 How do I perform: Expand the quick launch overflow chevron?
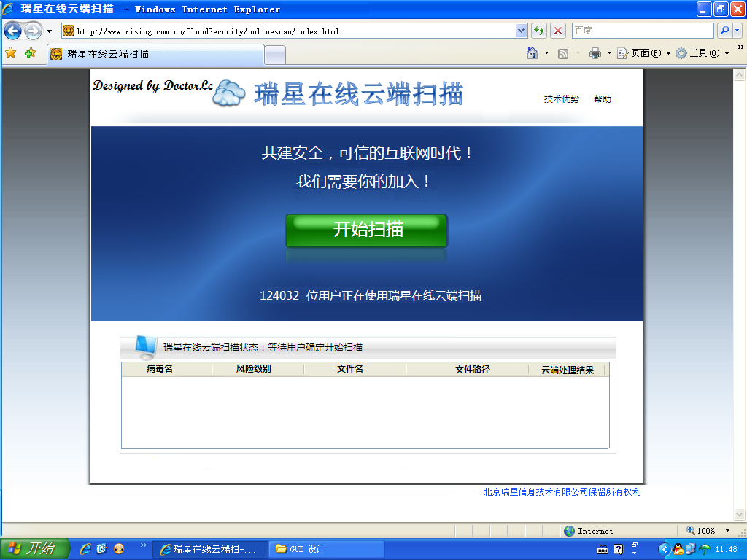(x=143, y=545)
